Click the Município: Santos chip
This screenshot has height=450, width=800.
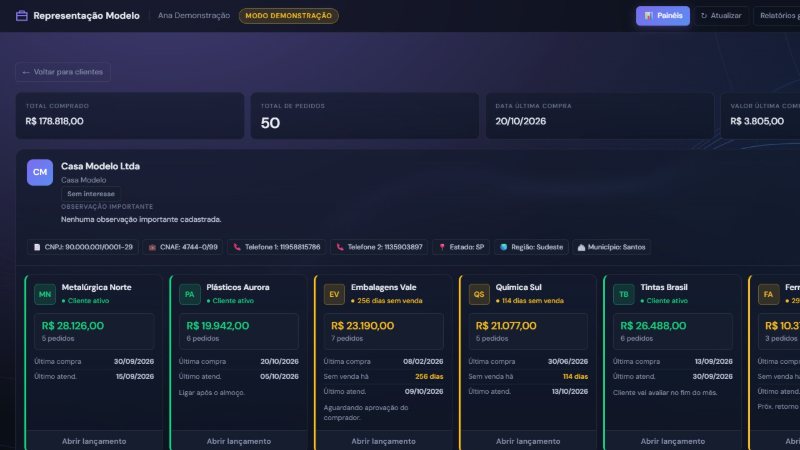611,247
